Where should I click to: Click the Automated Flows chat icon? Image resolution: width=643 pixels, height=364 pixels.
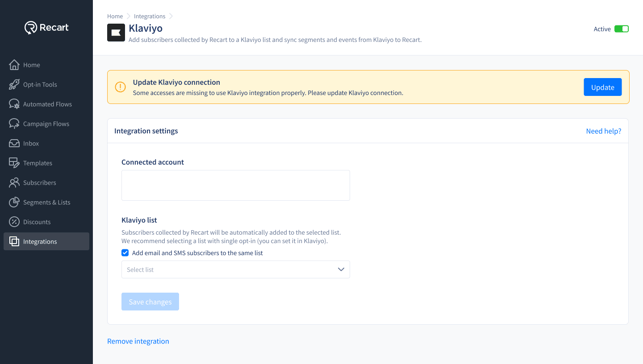[14, 104]
